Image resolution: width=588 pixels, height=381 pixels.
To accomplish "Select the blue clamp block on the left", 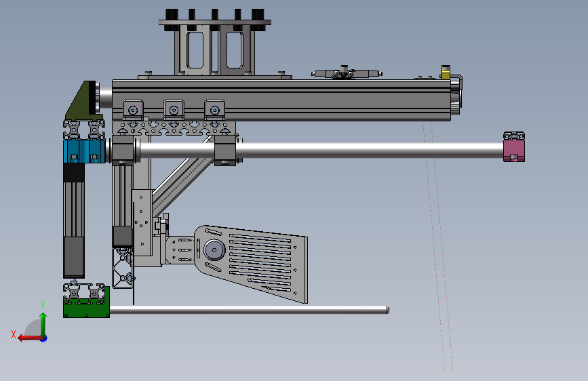I will (84, 151).
